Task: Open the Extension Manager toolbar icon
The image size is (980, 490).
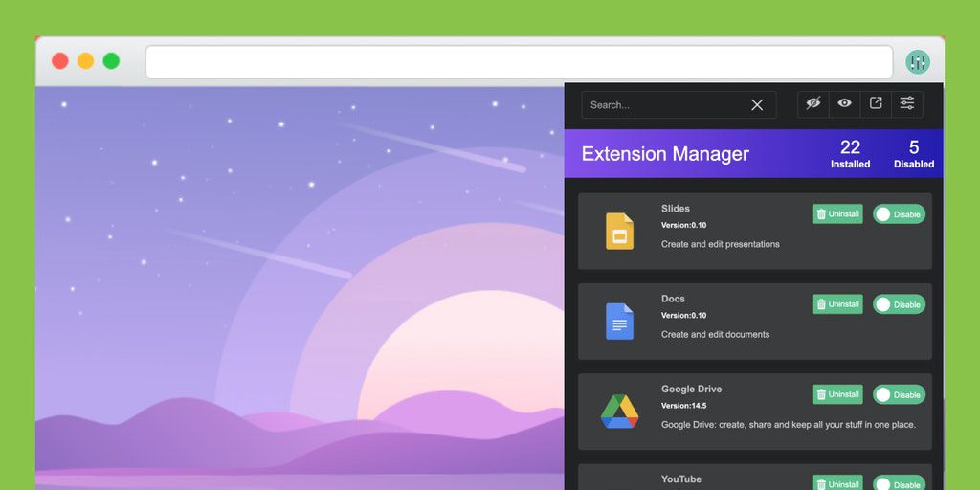Action: (x=918, y=62)
